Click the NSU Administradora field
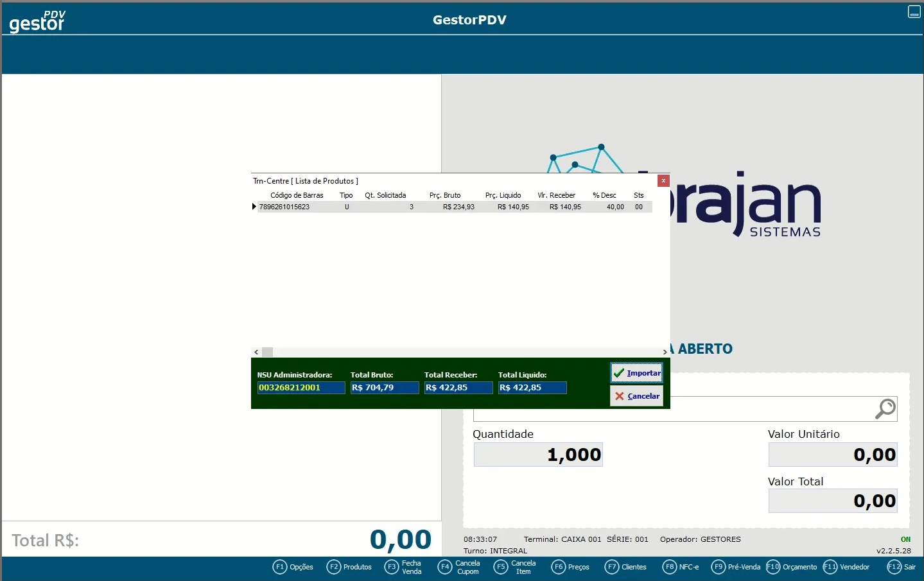Viewport: 924px width, 581px height. pos(301,388)
